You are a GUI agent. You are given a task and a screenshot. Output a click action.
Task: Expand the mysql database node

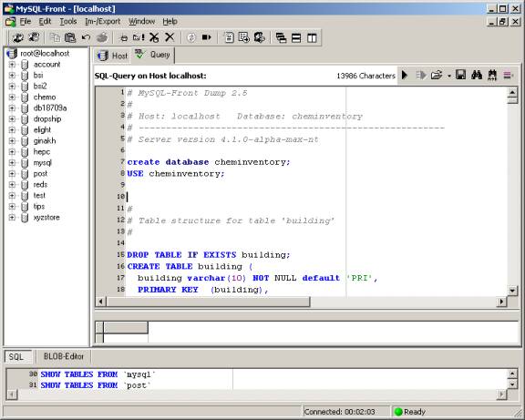click(12, 163)
